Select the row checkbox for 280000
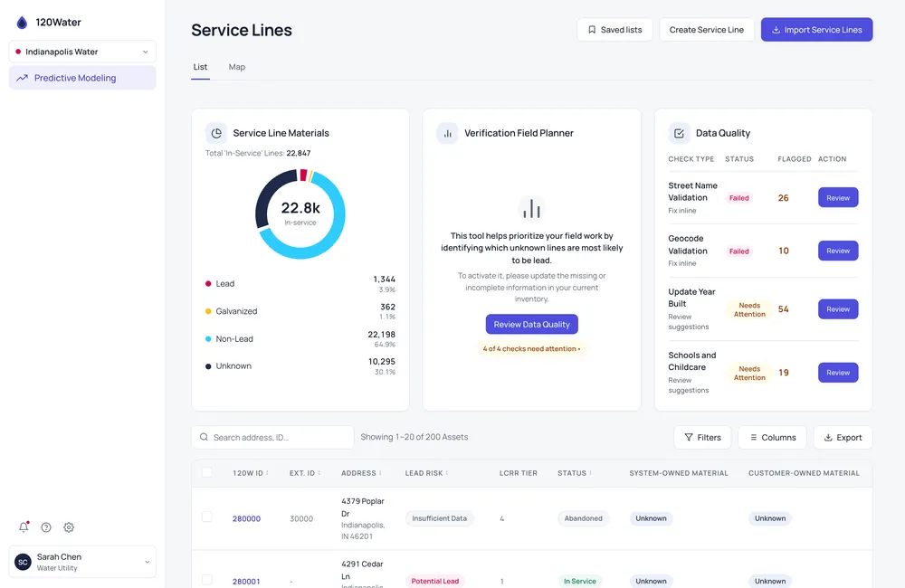905x588 pixels. click(207, 517)
